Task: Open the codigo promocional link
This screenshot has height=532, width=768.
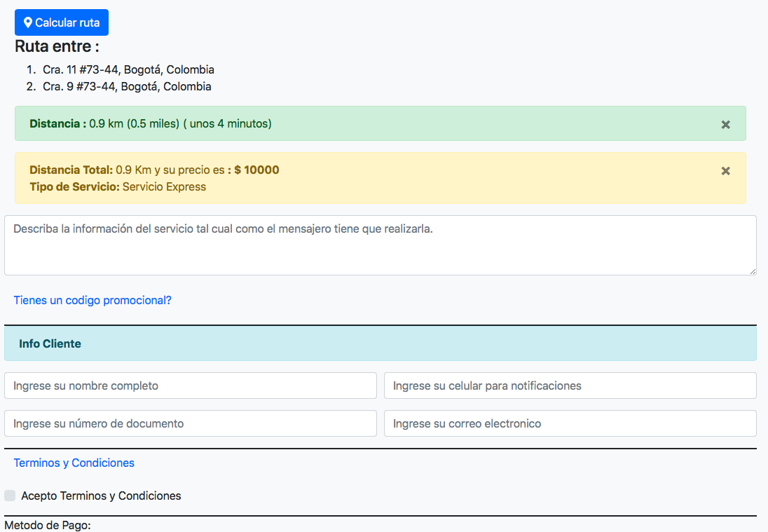Action: pos(92,300)
